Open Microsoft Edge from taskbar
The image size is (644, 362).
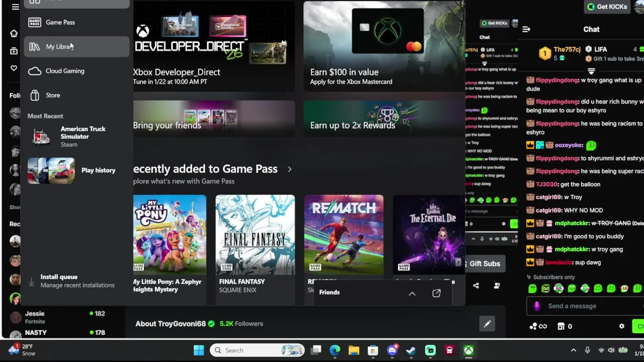click(335, 350)
